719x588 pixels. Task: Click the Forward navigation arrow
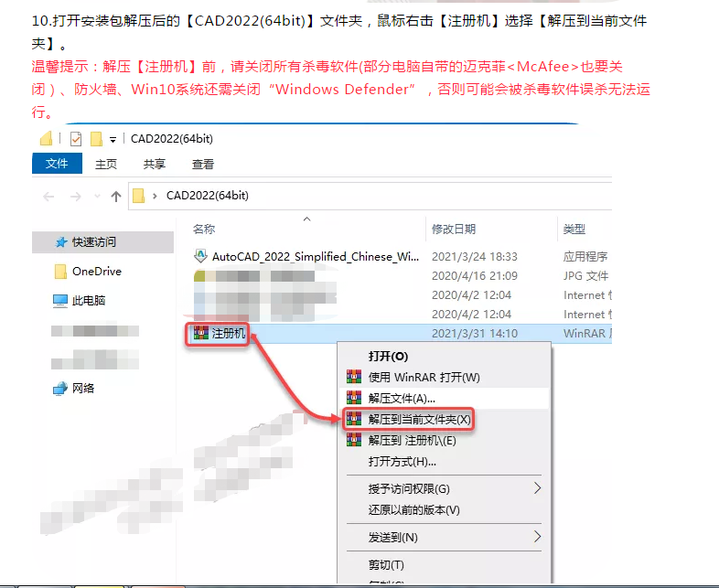point(76,197)
